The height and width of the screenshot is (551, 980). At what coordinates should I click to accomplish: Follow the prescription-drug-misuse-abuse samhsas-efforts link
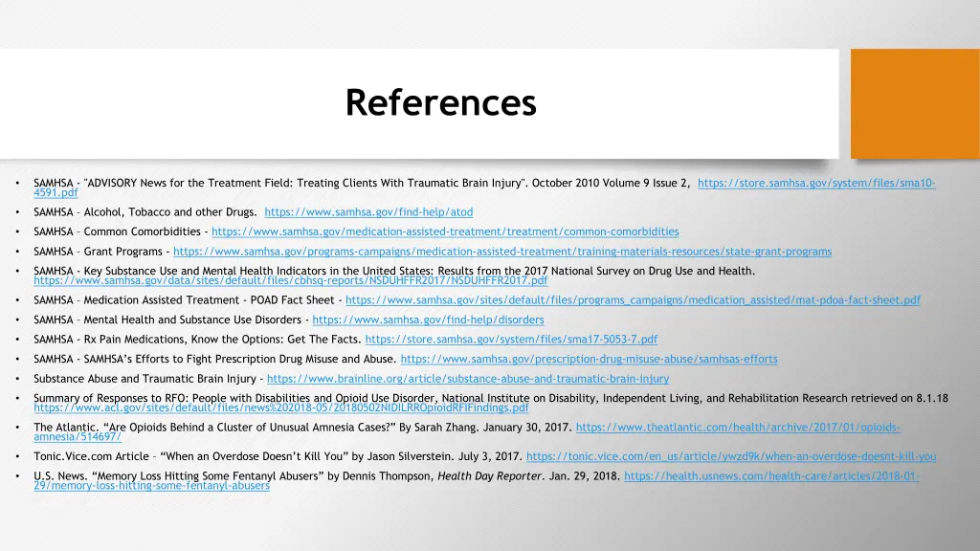(589, 360)
